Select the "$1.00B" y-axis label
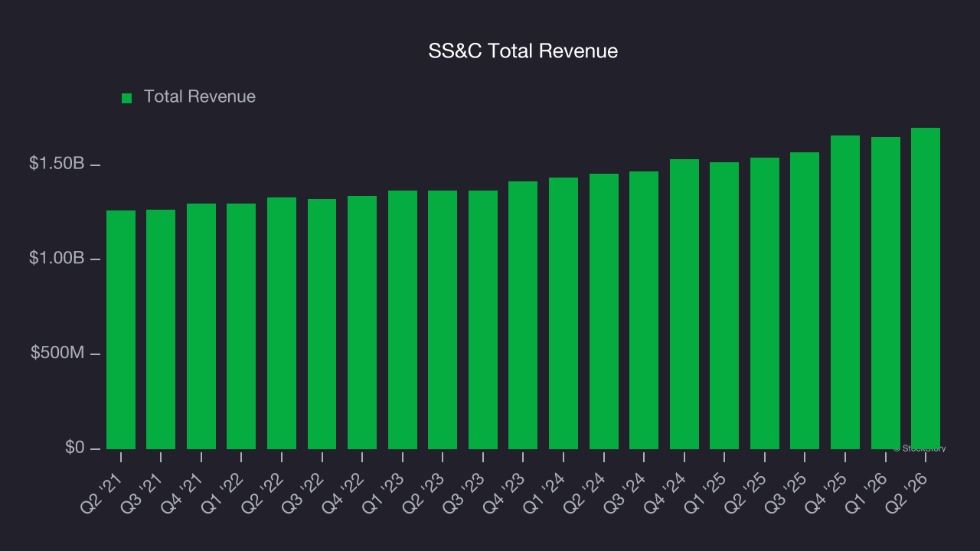Image resolution: width=980 pixels, height=551 pixels. [57, 259]
